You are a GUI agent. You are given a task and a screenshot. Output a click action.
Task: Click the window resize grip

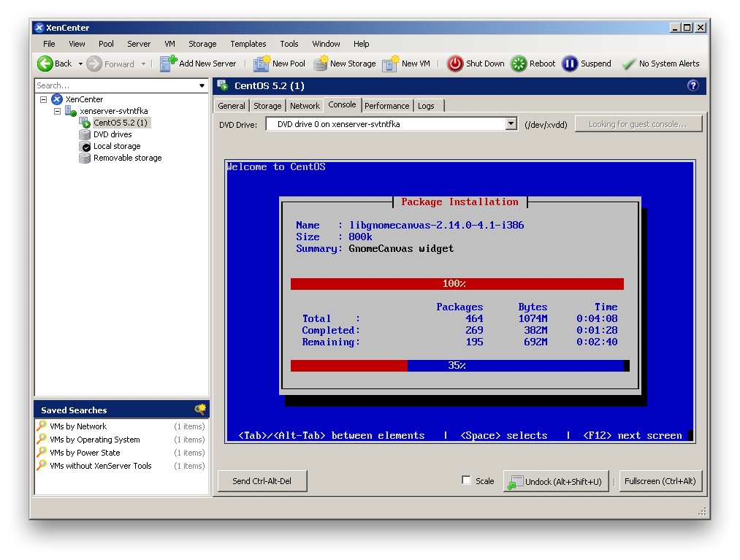(x=702, y=512)
